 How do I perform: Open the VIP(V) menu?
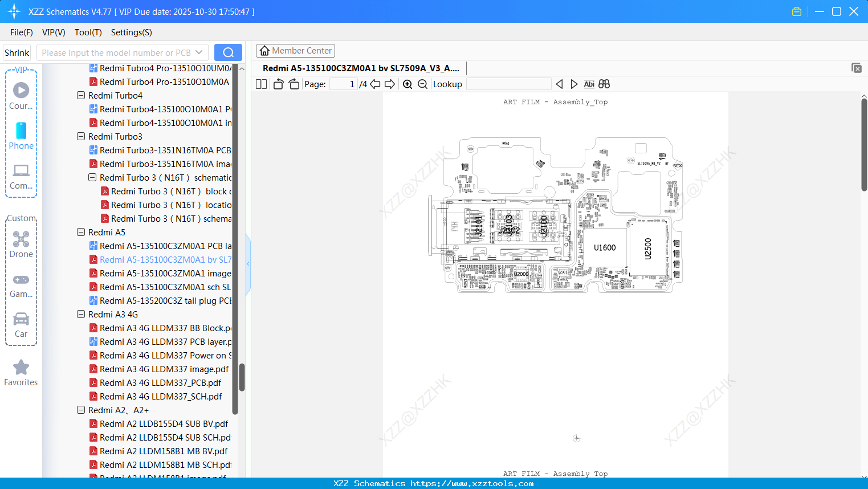point(54,32)
